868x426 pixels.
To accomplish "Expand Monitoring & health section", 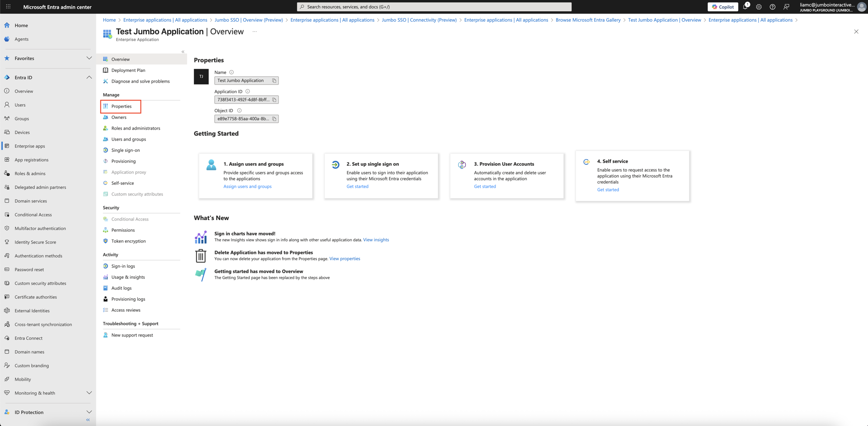I will (89, 393).
